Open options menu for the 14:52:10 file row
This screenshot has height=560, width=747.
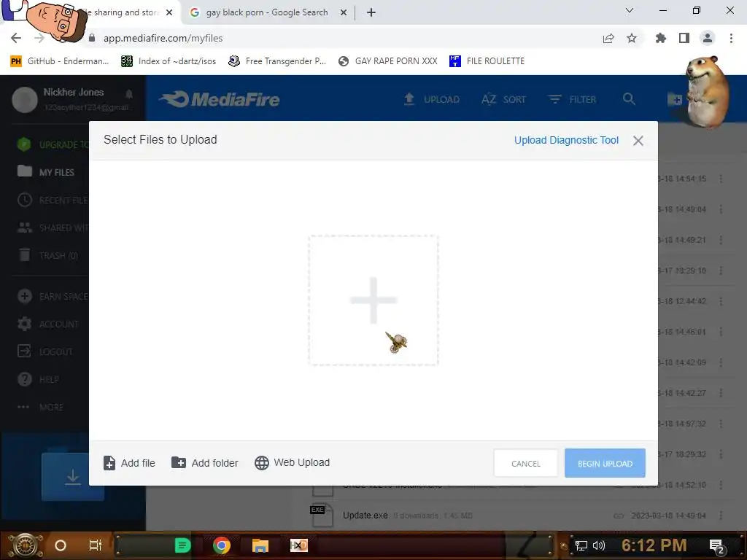pos(721,485)
